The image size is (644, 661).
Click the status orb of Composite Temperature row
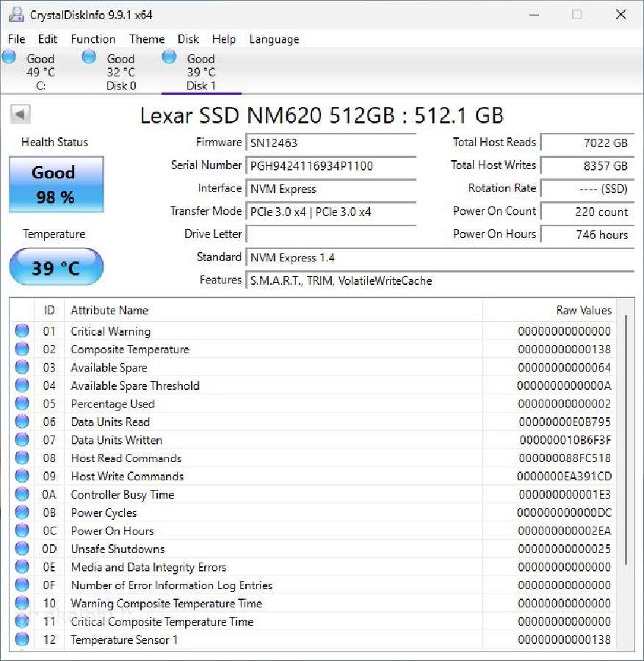click(22, 349)
